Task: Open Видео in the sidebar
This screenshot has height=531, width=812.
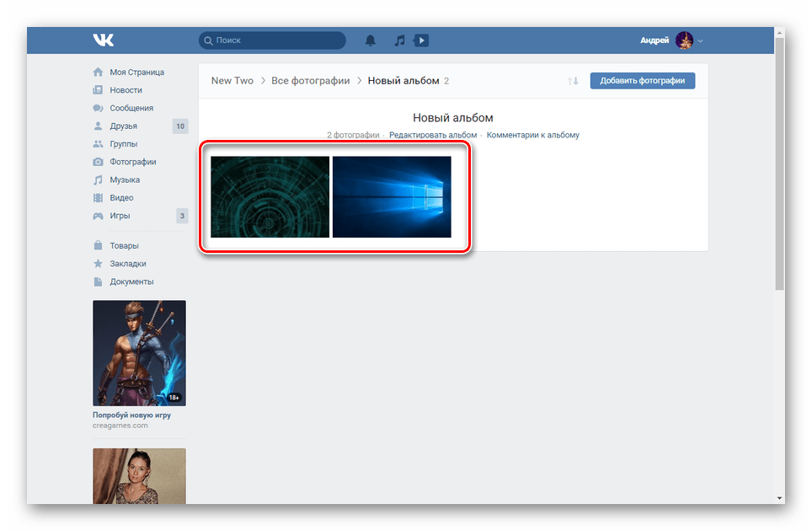Action: click(121, 198)
